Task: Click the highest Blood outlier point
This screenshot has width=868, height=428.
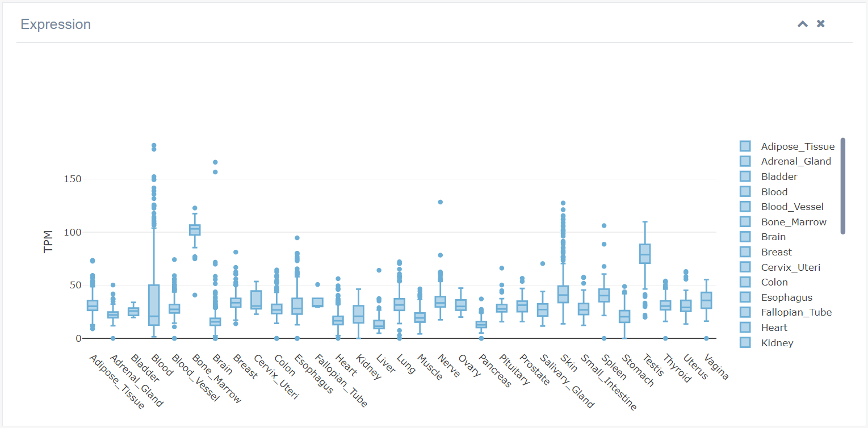Action: click(x=154, y=145)
